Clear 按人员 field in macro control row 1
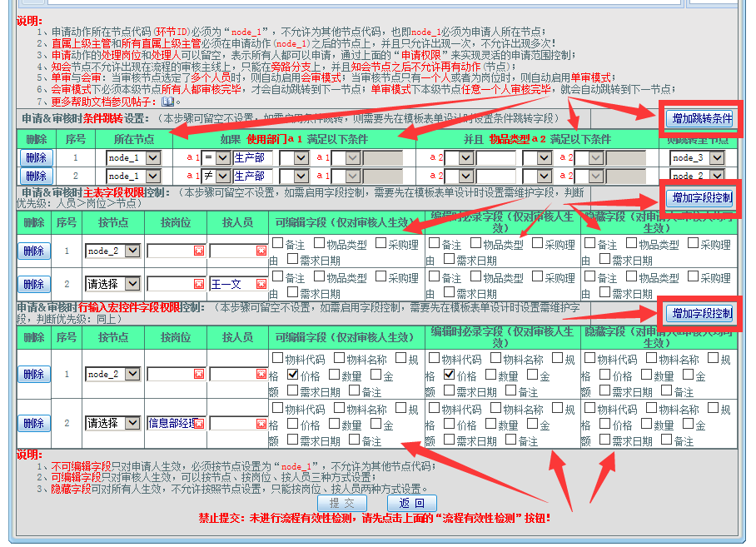The width and height of the screenshot is (756, 547). tap(261, 375)
